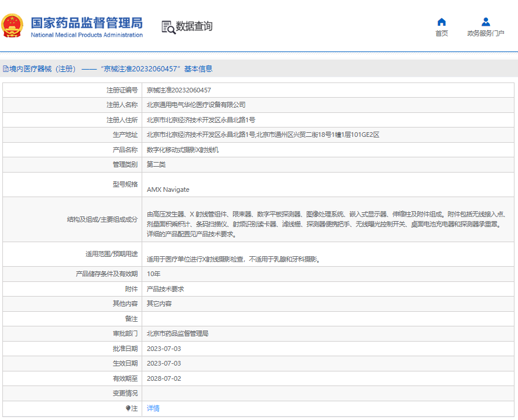Image resolution: width=518 pixels, height=420 pixels.
Task: Go to 首页 via the house icon
Action: [x=442, y=22]
